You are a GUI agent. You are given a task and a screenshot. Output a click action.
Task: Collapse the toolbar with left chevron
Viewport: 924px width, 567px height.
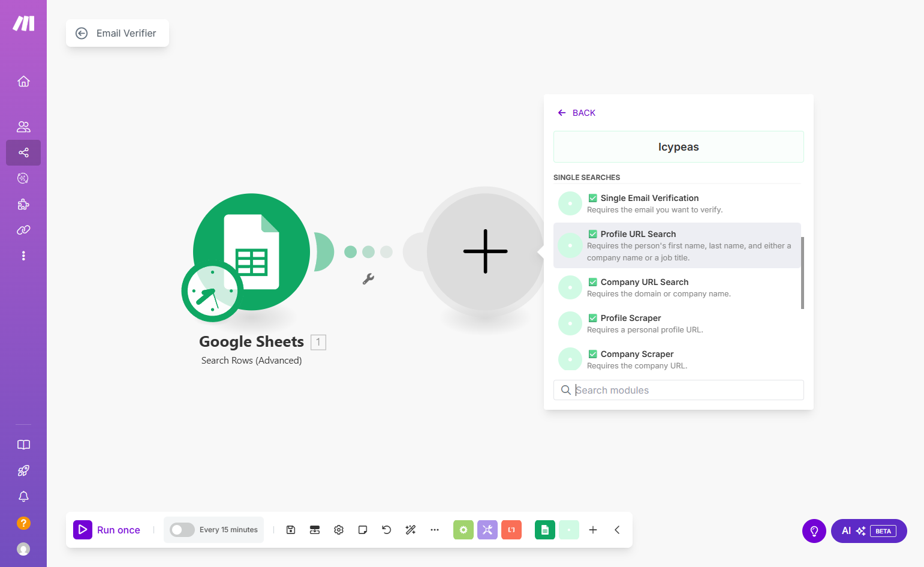[617, 530]
